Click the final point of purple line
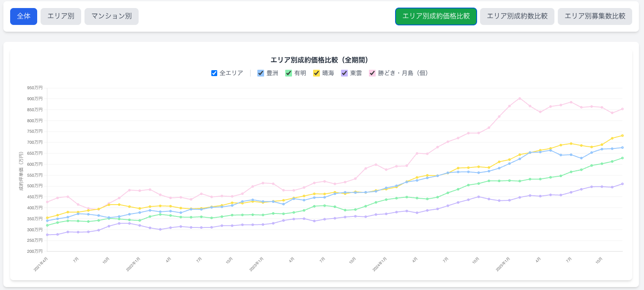The height and width of the screenshot is (290, 644). click(622, 184)
